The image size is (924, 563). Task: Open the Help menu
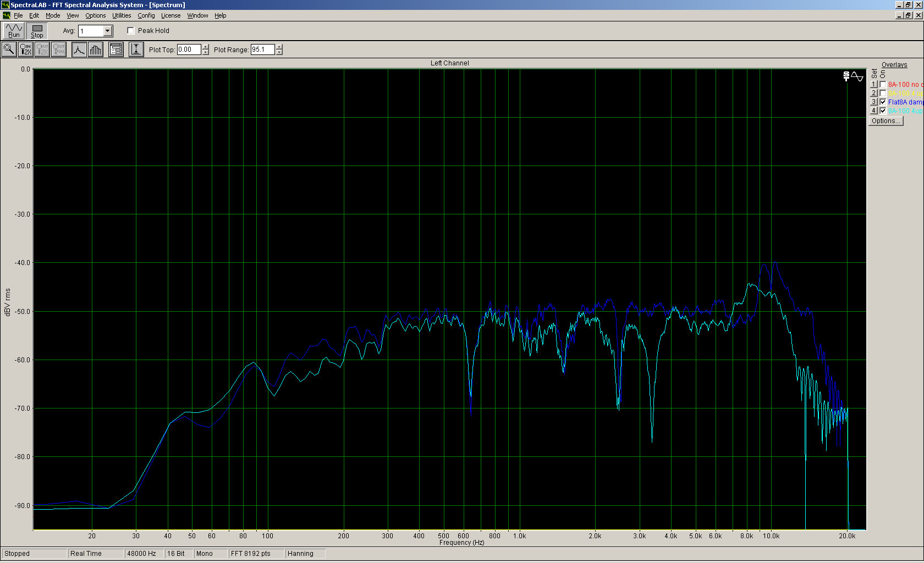(221, 15)
